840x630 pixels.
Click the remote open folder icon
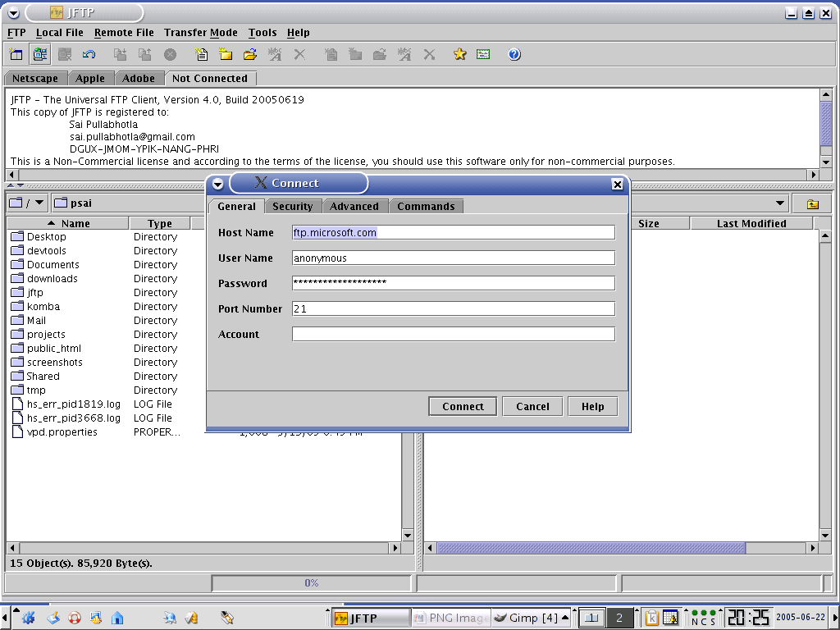[380, 54]
